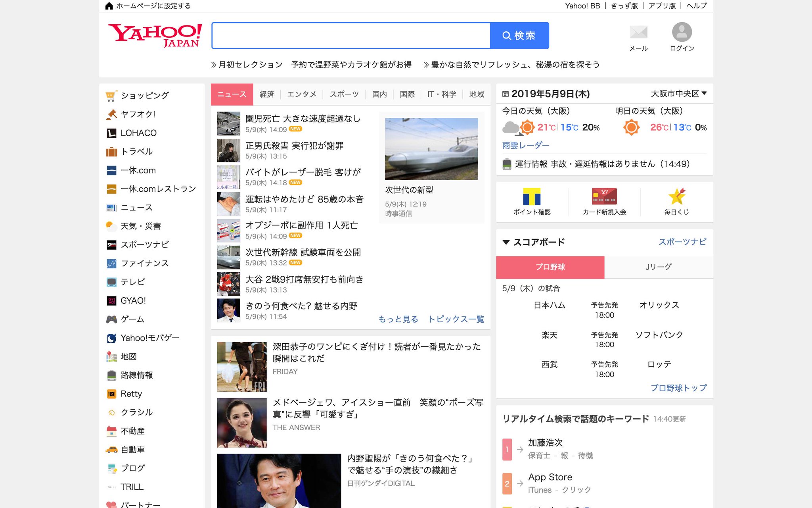Open the トピックス一覧 link
The image size is (812, 508).
click(x=456, y=319)
